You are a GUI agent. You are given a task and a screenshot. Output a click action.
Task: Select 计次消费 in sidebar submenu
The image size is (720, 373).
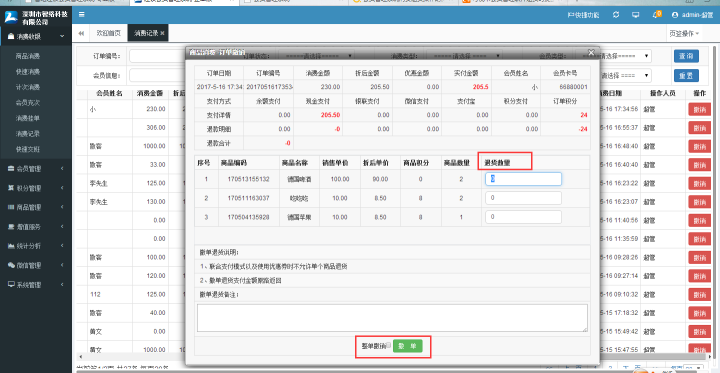28,87
